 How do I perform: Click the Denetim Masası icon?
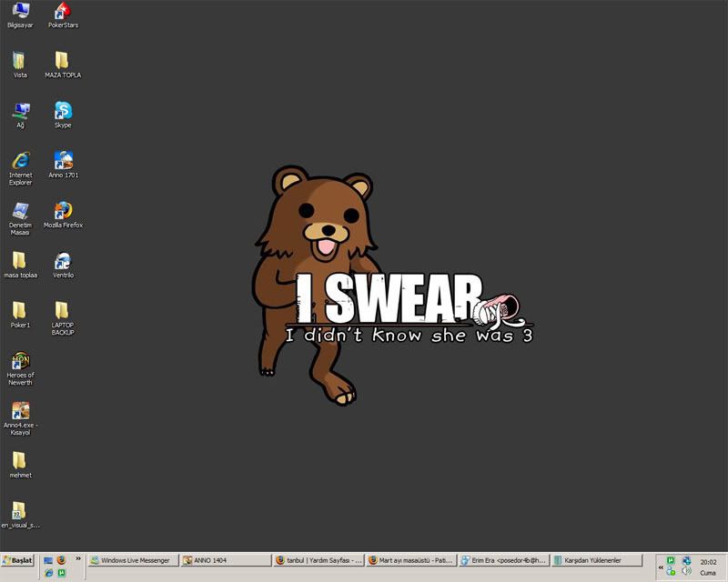(x=20, y=211)
